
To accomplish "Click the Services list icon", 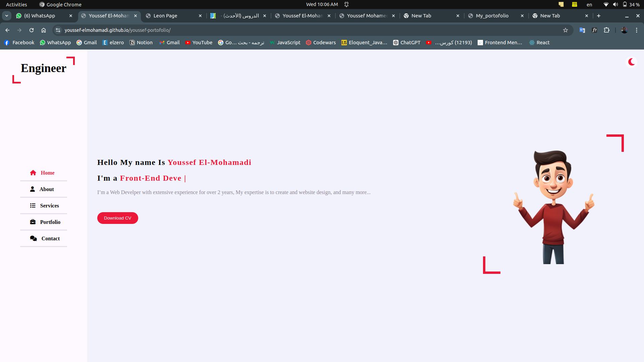I will coord(33,206).
